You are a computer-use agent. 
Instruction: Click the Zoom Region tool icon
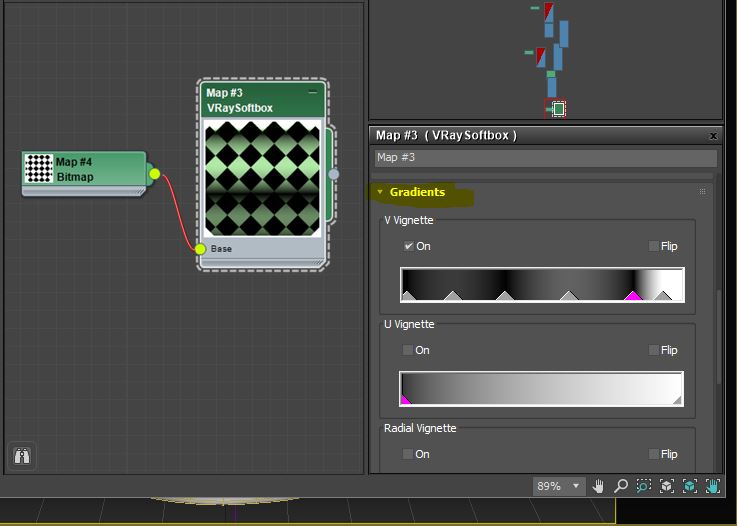tap(643, 486)
